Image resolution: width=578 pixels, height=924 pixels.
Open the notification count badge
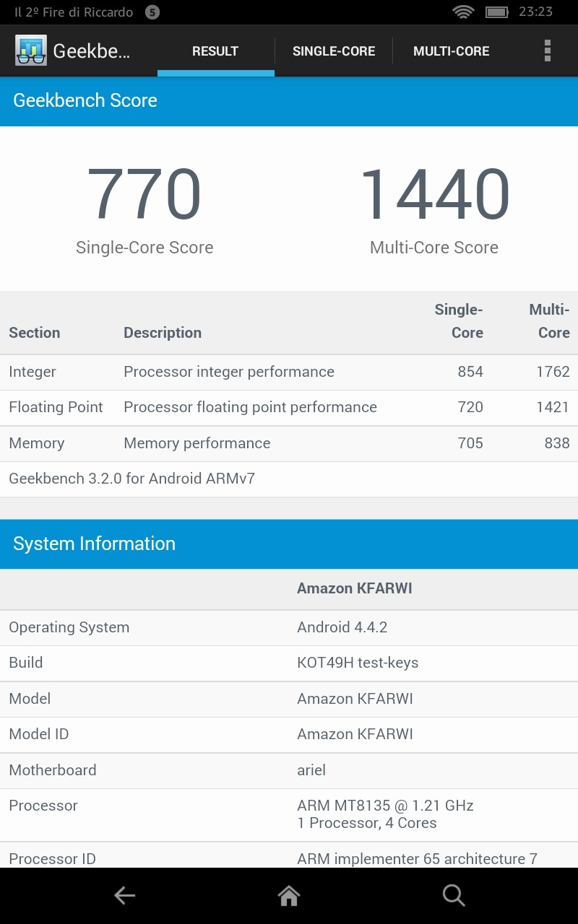click(152, 12)
